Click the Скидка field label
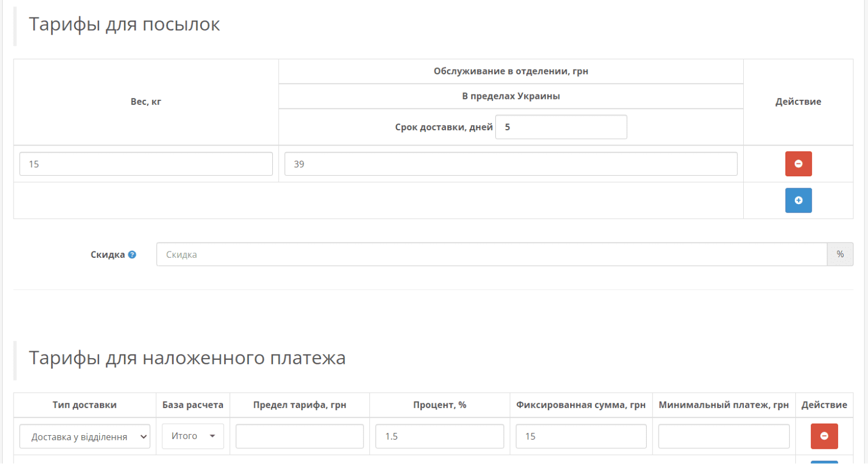The height and width of the screenshot is (464, 868). point(107,255)
